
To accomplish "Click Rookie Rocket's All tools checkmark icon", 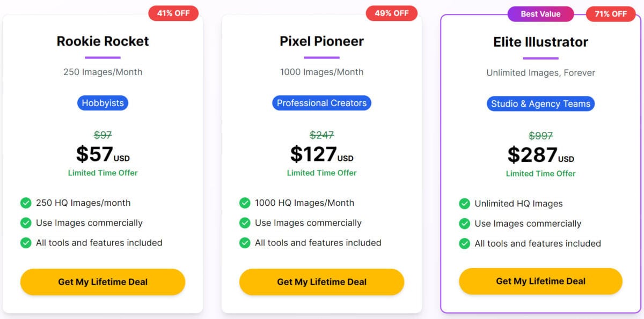I will pos(26,242).
